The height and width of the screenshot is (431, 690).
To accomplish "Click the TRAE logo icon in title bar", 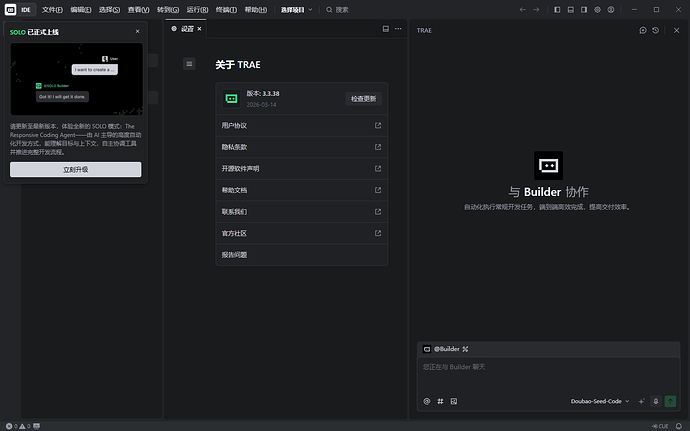I will click(11, 9).
